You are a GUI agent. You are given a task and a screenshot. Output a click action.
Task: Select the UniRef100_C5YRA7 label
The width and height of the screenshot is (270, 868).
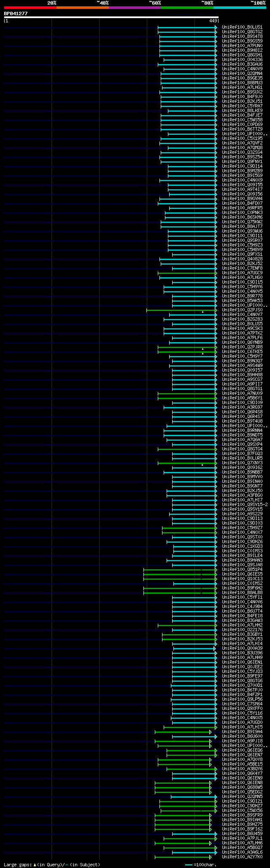click(242, 106)
